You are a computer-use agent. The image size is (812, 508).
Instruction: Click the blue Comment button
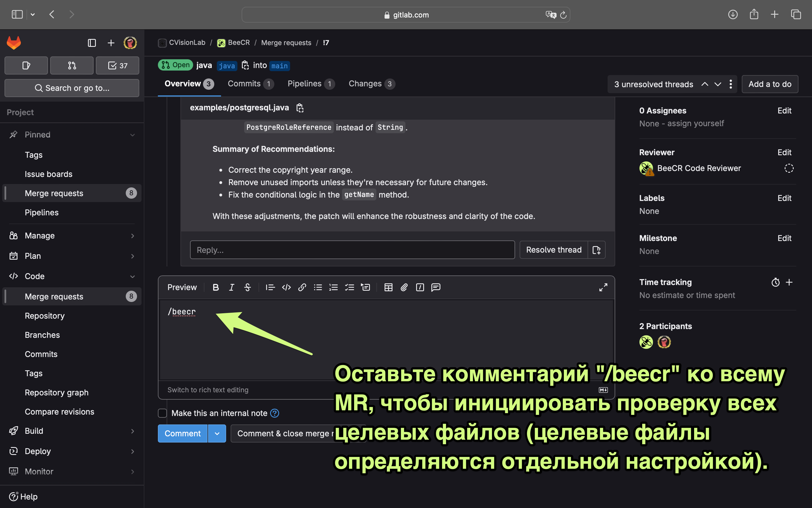point(182,433)
